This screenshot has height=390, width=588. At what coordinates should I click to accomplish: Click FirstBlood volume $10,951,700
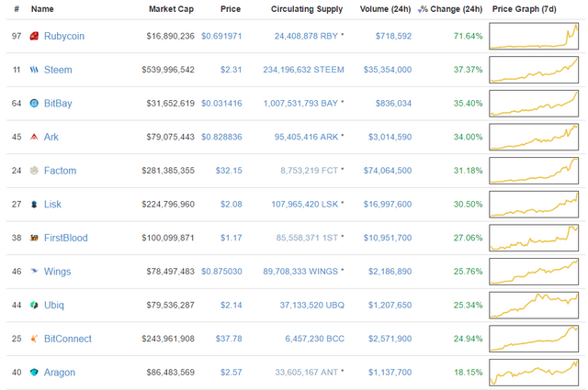(x=388, y=238)
